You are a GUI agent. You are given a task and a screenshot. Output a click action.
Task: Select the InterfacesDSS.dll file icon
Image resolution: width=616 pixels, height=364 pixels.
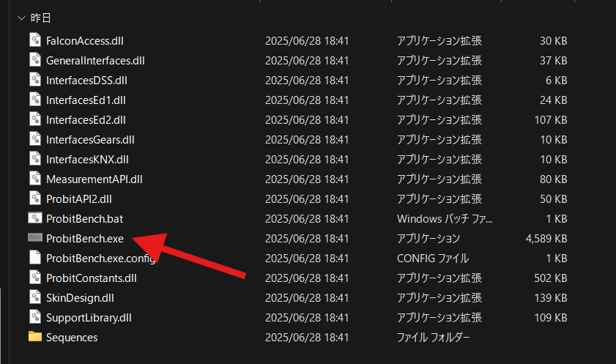point(35,80)
